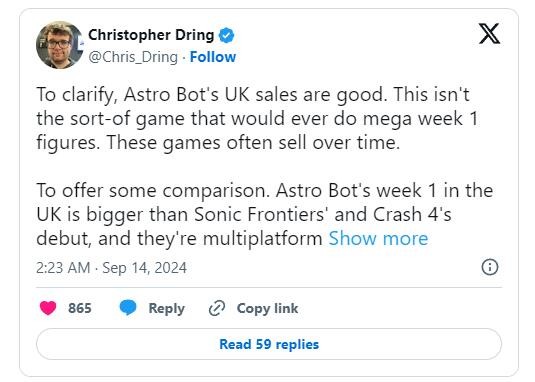Click the 'debut, and they're multiplatform' text
535x382 pixels.
pos(179,239)
